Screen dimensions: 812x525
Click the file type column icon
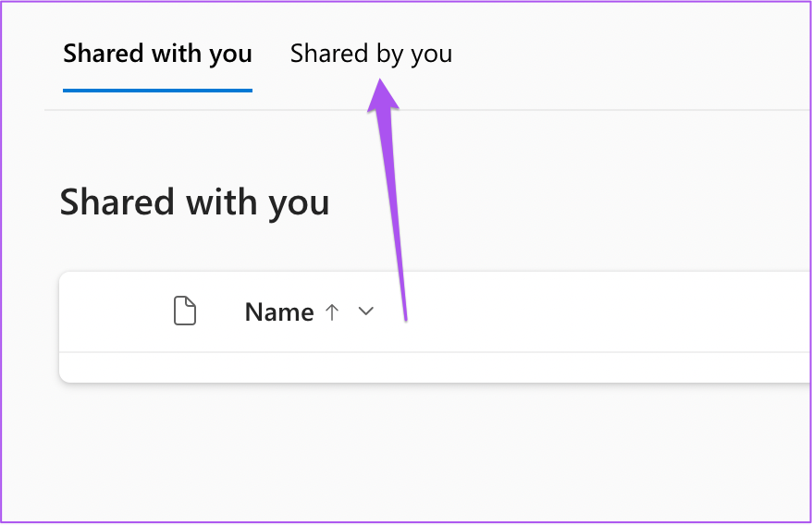tap(185, 311)
